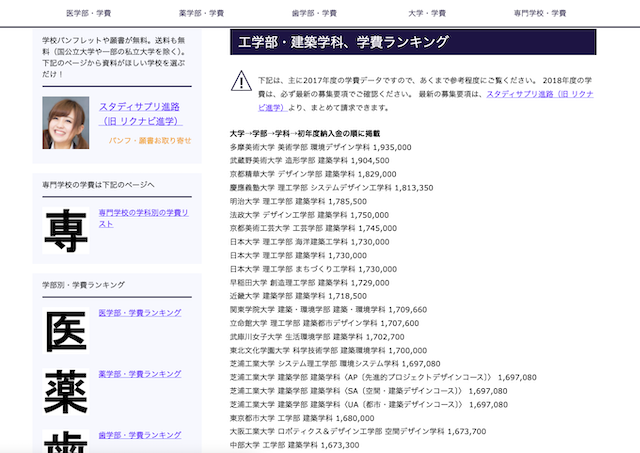Select 芝浦工業大学 SAコース row
Viewport: 640px width, 453px height.
(x=369, y=391)
